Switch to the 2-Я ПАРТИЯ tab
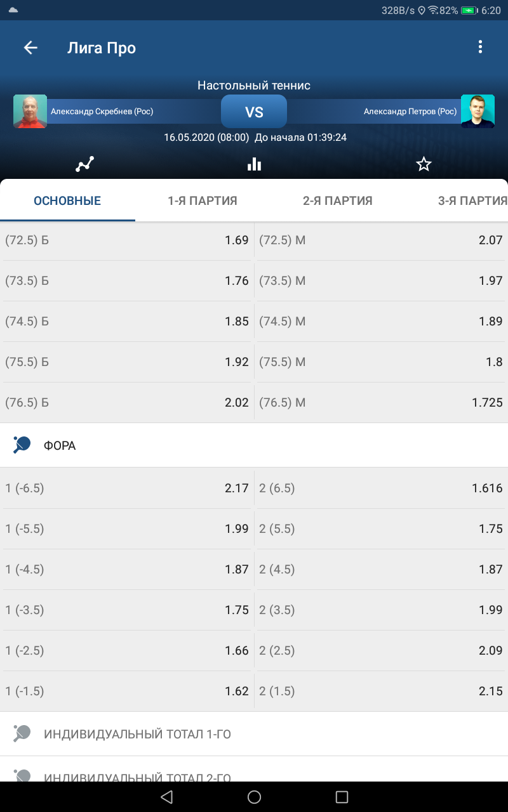This screenshot has height=812, width=508. click(x=338, y=200)
